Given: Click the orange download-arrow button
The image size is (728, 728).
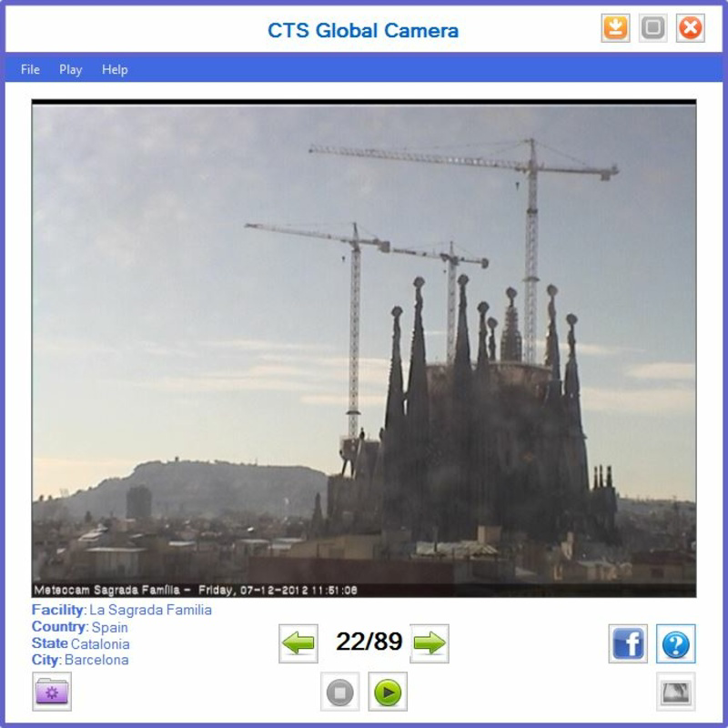Looking at the screenshot, I should click(x=615, y=28).
